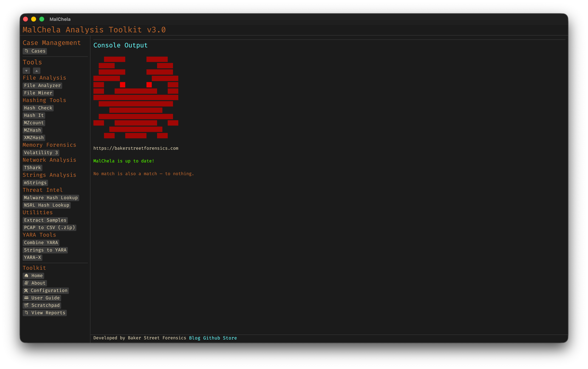Visit the Github link in footer
This screenshot has width=588, height=369.
click(x=211, y=338)
